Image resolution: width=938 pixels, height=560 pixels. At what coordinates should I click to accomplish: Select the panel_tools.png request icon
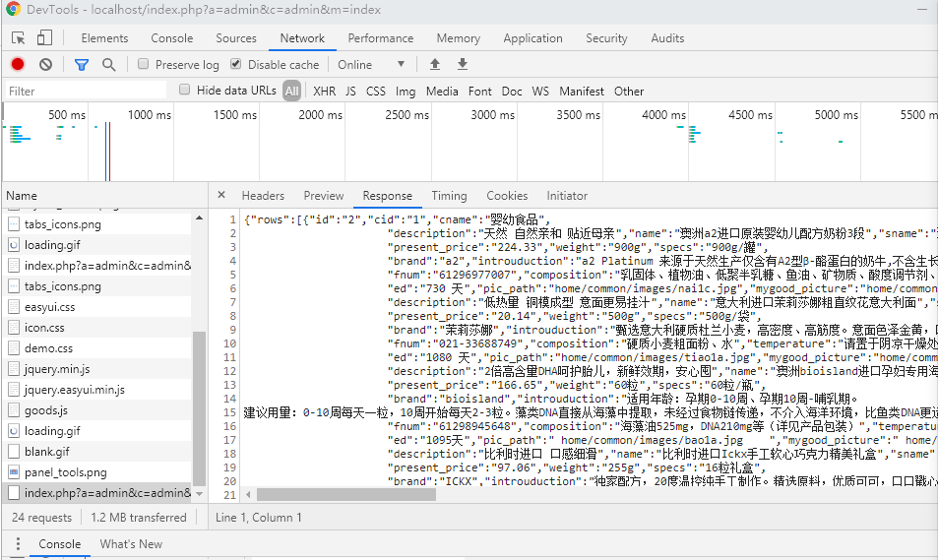[13, 472]
